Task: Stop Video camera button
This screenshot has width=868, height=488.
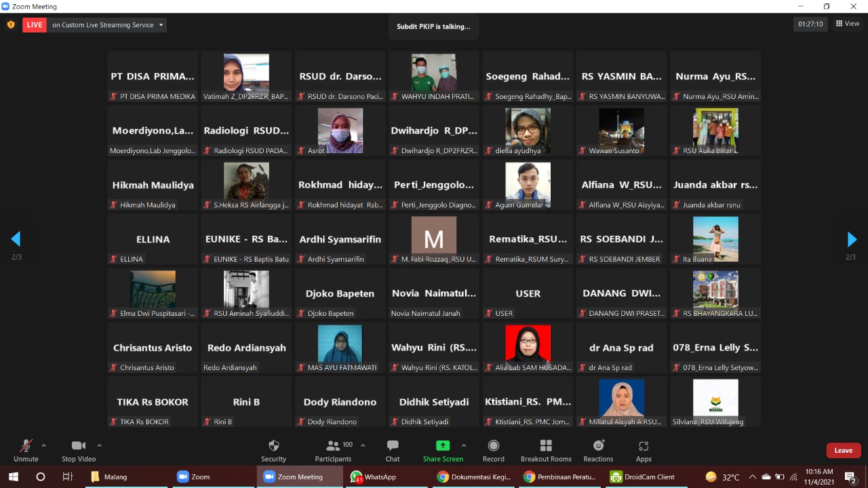Action: [79, 451]
